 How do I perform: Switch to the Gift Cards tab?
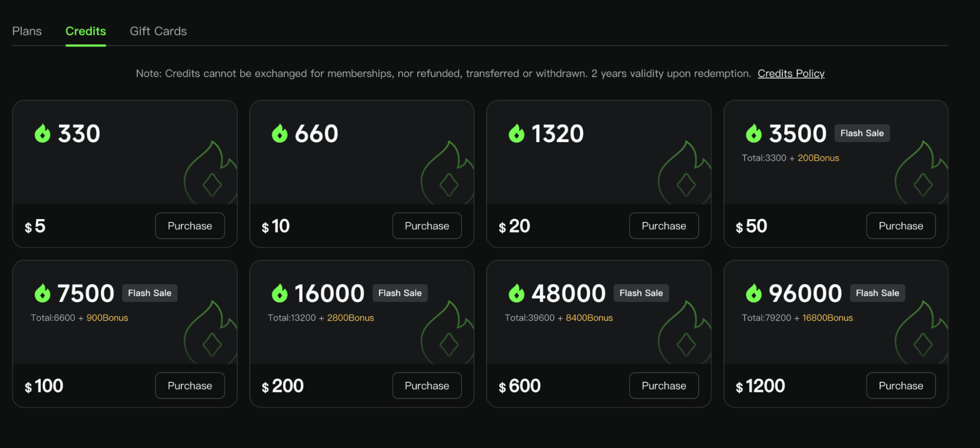point(158,31)
